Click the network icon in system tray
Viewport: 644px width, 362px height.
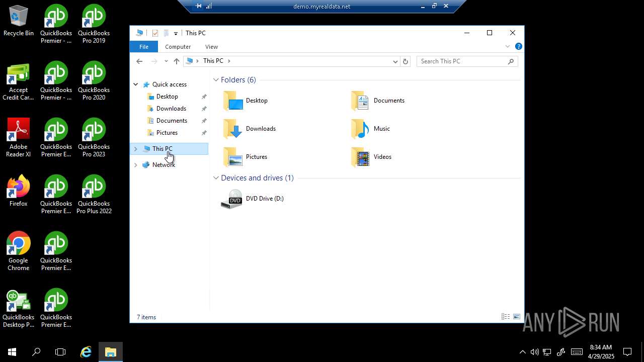coord(547,352)
